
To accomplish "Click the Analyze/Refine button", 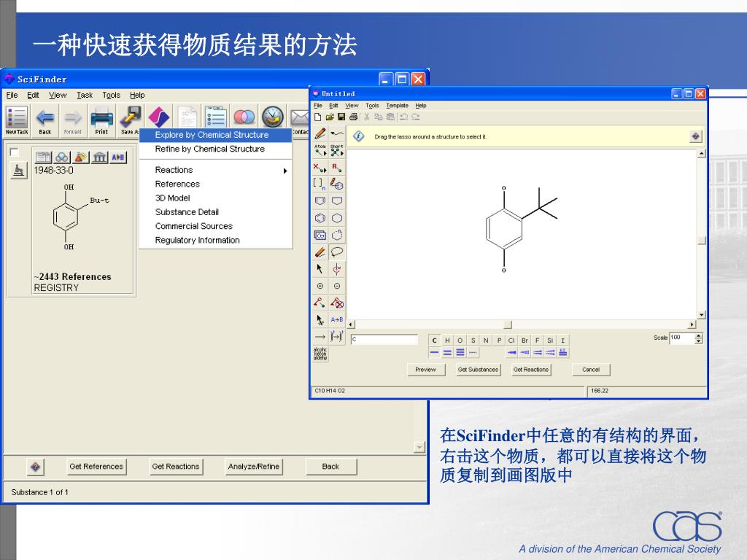I will point(253,466).
